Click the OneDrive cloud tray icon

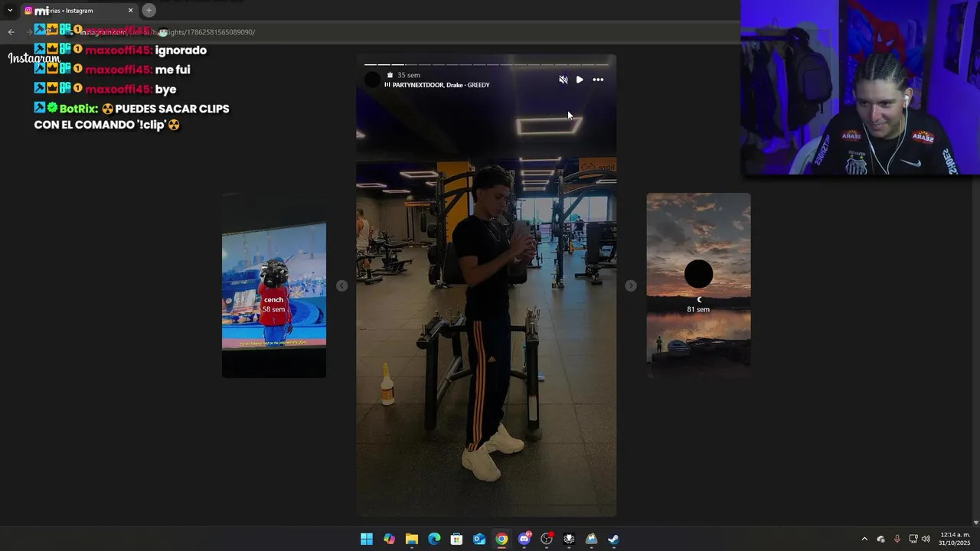(880, 539)
